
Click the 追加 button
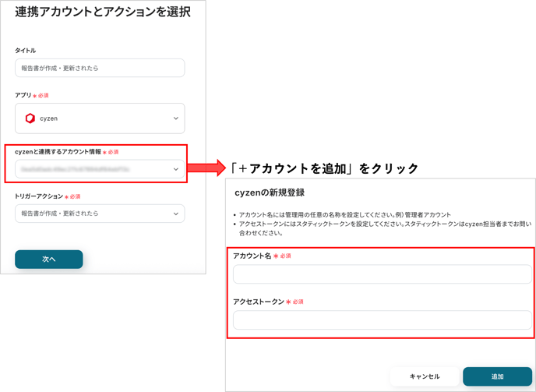[497, 376]
